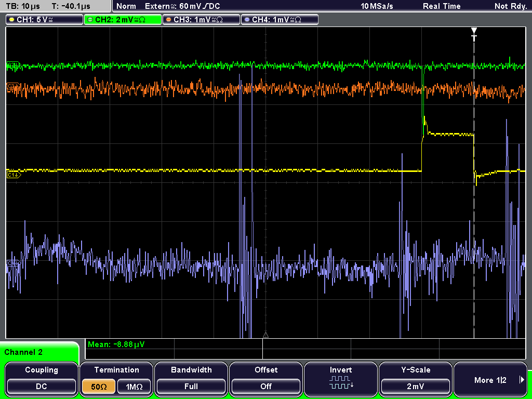The height and width of the screenshot is (399, 532).
Task: Click the More page arrow icon
Action: pyautogui.click(x=522, y=380)
